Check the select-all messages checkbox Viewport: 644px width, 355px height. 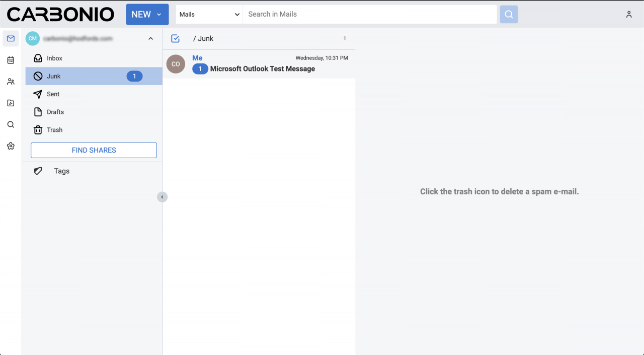coord(176,38)
